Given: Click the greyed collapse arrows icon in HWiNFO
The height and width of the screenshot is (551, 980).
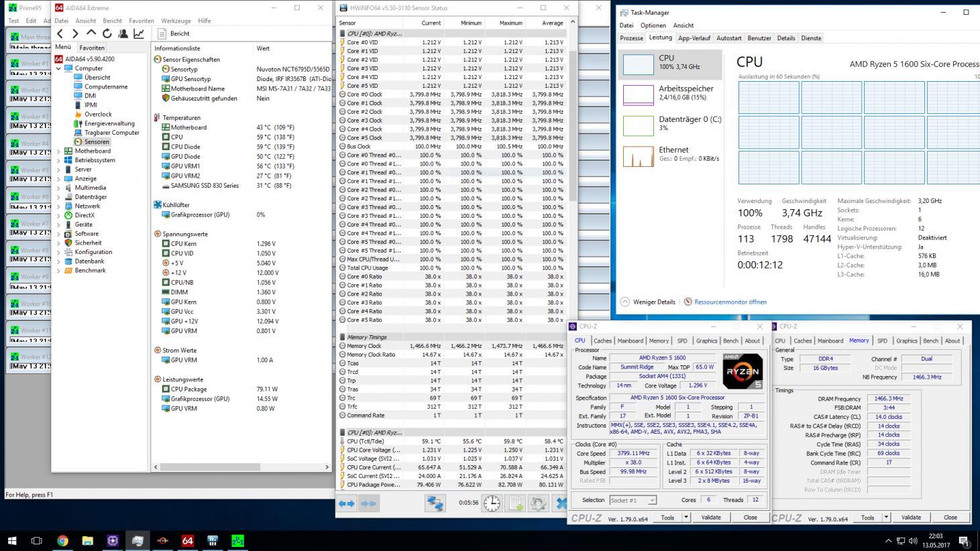Looking at the screenshot, I should pyautogui.click(x=369, y=503).
